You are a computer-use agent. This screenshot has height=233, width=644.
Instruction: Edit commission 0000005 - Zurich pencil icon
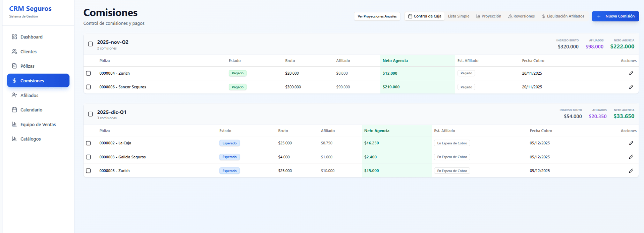(x=631, y=171)
